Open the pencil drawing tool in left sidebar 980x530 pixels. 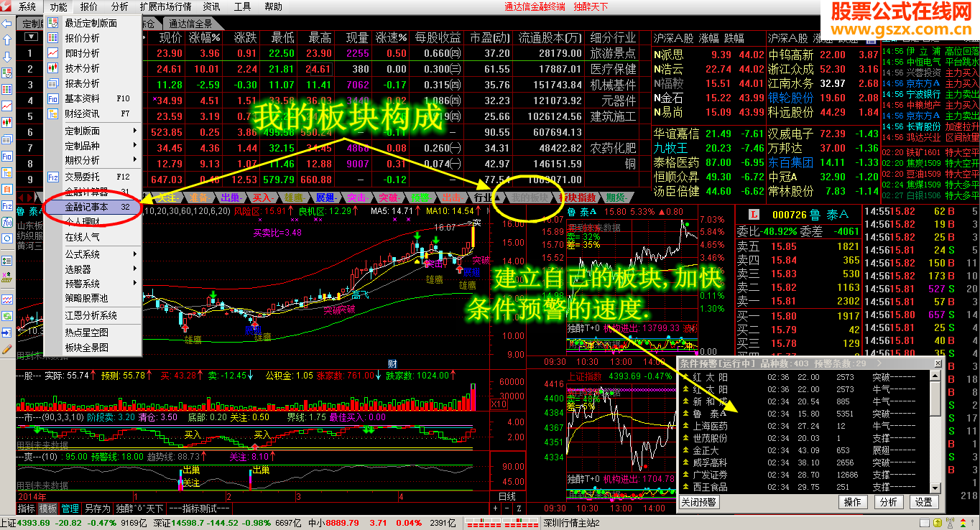click(6, 349)
